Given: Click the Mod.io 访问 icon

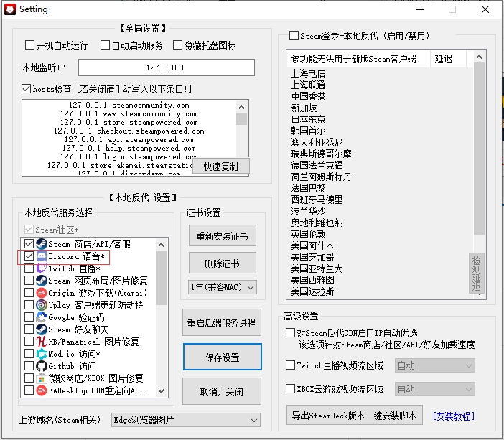Looking at the screenshot, I should pyautogui.click(x=42, y=354).
